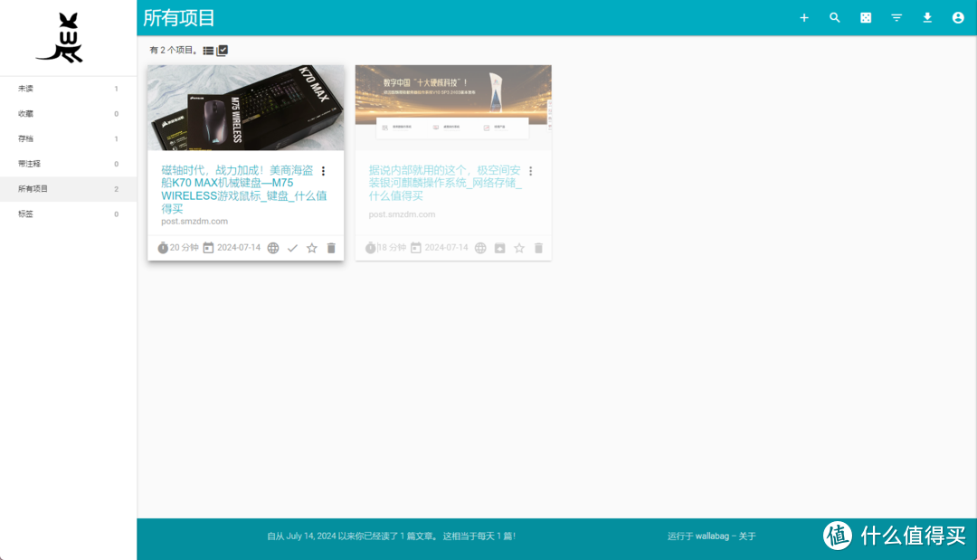Delete the K70 MAX keyboard article

pyautogui.click(x=331, y=248)
